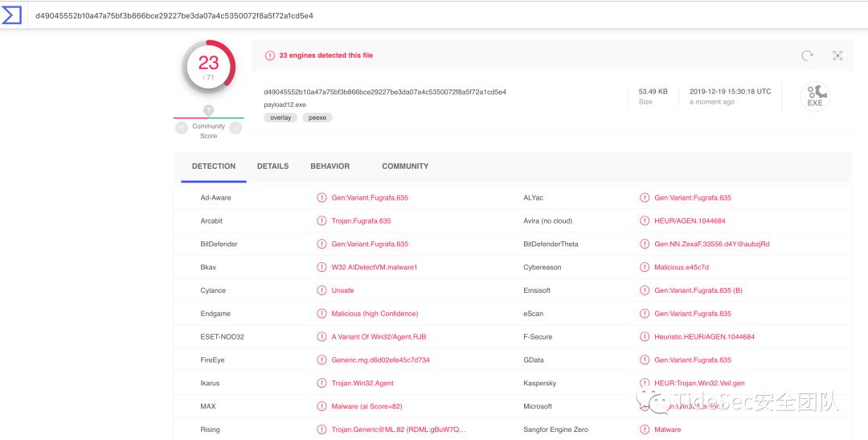Click the alert icon beside engines detected

coord(270,56)
